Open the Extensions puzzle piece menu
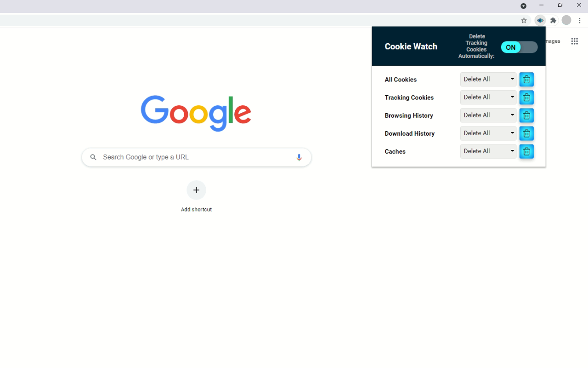588x368 pixels. point(554,20)
